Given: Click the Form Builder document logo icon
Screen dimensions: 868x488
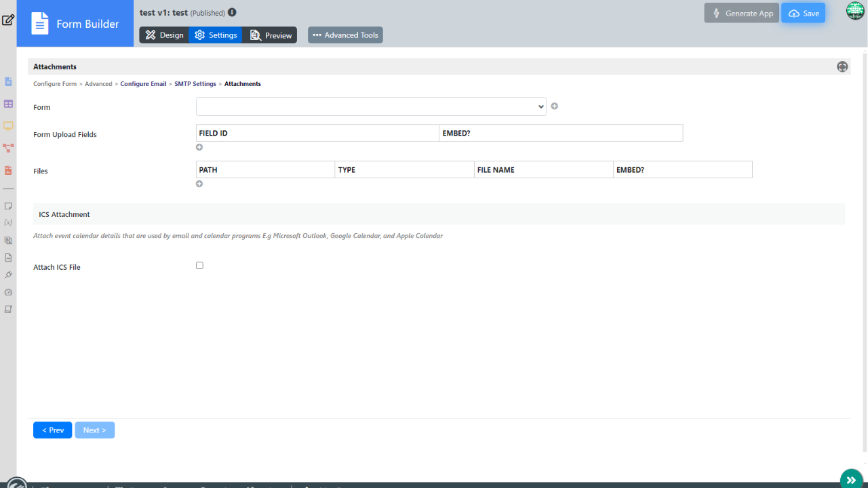Looking at the screenshot, I should tap(41, 24).
